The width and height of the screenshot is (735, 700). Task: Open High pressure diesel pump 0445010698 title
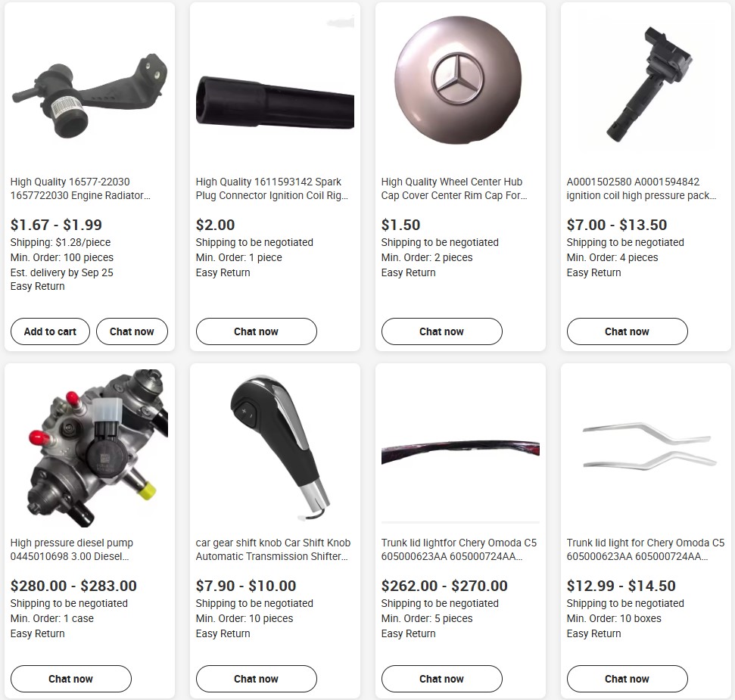pyautogui.click(x=72, y=549)
